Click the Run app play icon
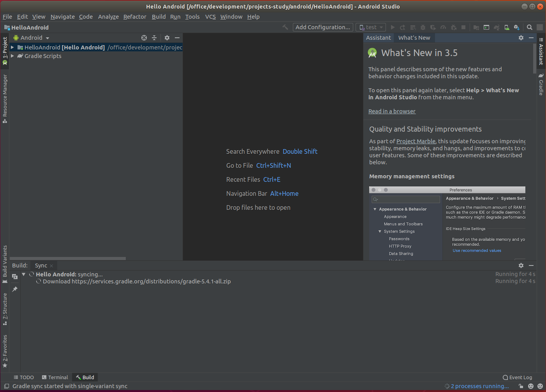Screen dimensions: 546x392 coord(393,27)
